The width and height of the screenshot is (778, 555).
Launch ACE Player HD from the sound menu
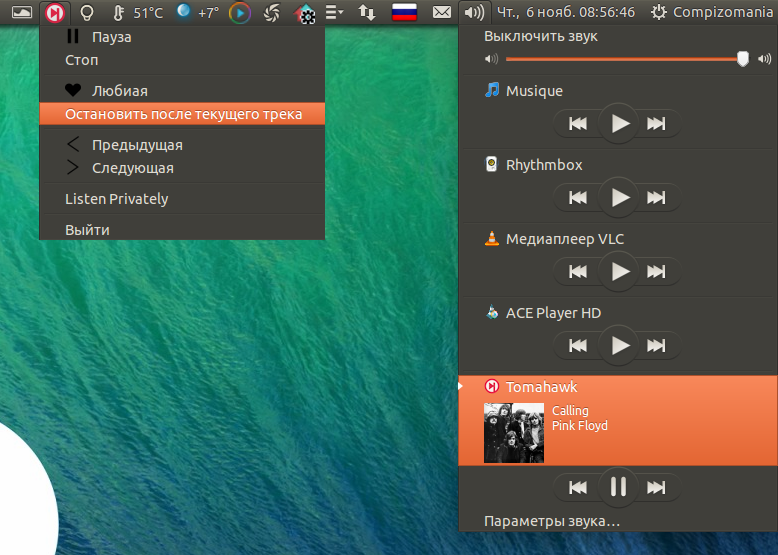point(618,313)
